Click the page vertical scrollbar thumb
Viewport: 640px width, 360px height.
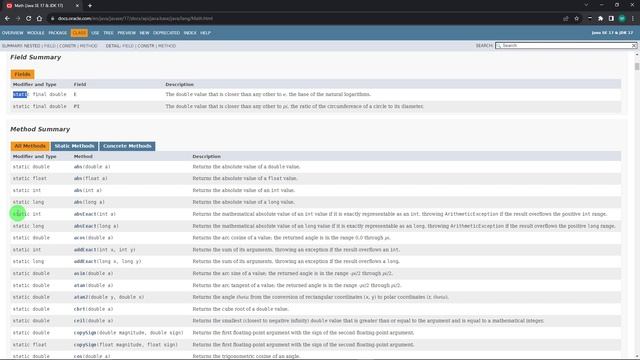point(637,67)
